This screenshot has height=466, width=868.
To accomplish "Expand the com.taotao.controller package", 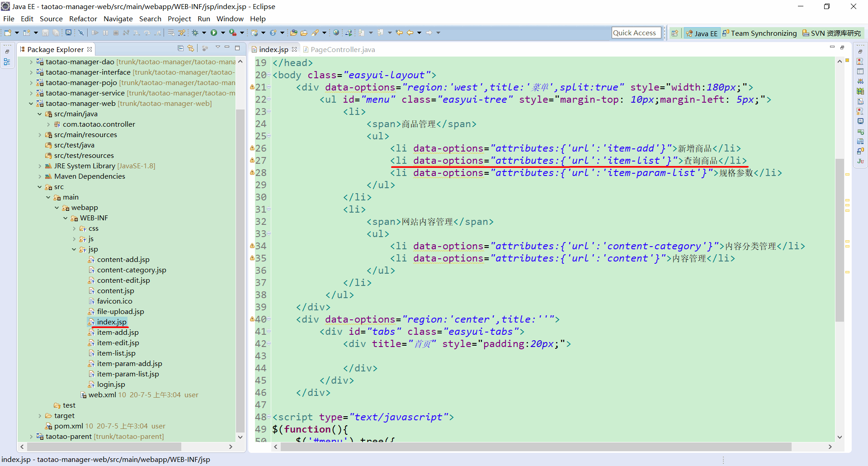I will [x=48, y=124].
